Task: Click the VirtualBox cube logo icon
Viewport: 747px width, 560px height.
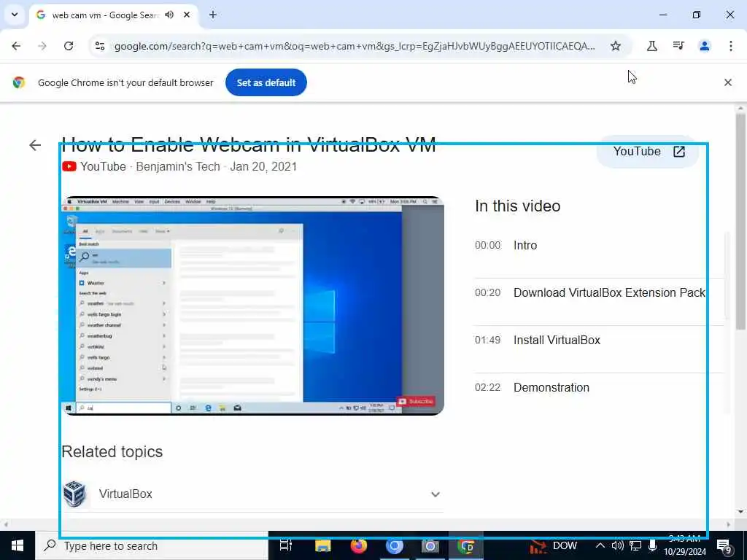Action: [x=75, y=494]
